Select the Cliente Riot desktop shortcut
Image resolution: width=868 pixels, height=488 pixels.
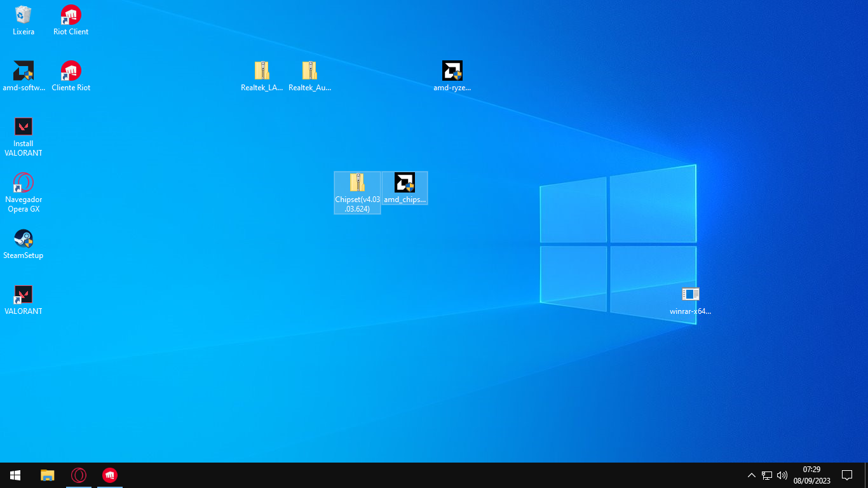click(x=71, y=76)
